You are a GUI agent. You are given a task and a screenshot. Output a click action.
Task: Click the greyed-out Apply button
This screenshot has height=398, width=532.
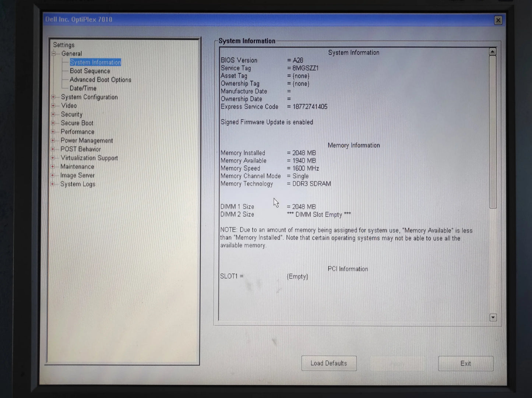pos(397,363)
